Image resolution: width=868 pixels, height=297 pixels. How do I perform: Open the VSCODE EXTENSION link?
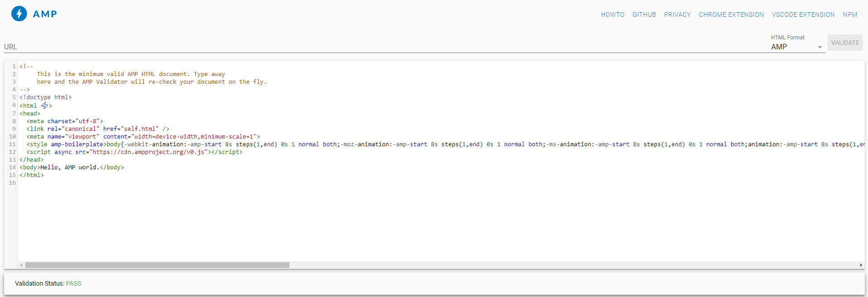click(x=803, y=14)
